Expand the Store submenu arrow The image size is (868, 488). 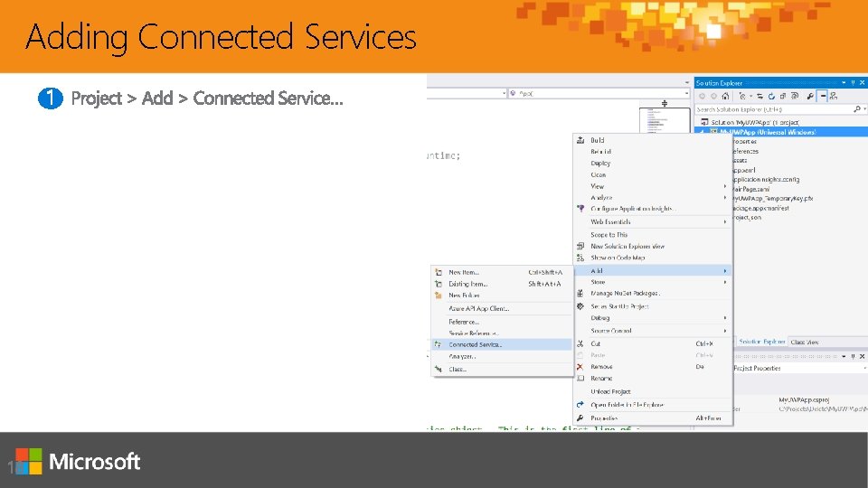(x=724, y=282)
